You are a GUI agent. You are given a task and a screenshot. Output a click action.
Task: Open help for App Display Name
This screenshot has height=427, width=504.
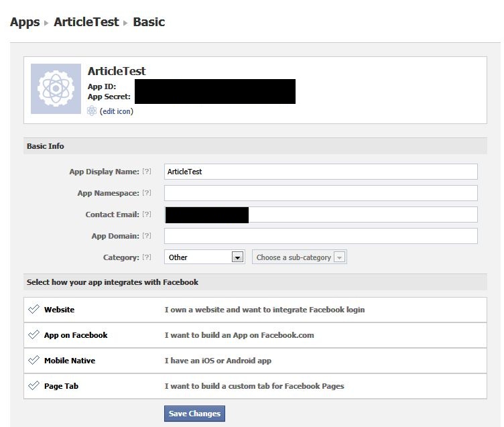coord(147,172)
